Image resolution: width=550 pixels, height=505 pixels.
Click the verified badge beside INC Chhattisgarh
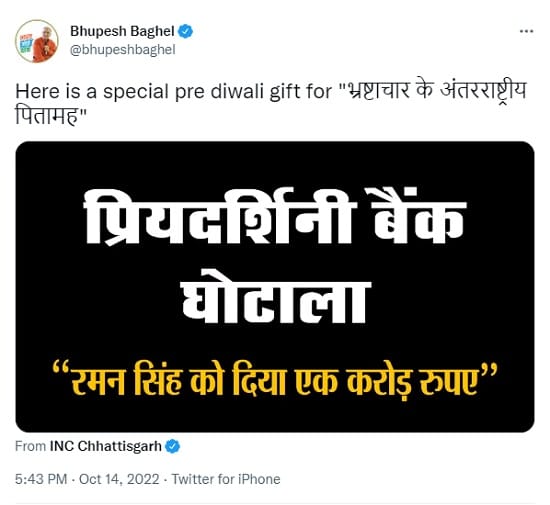173,446
